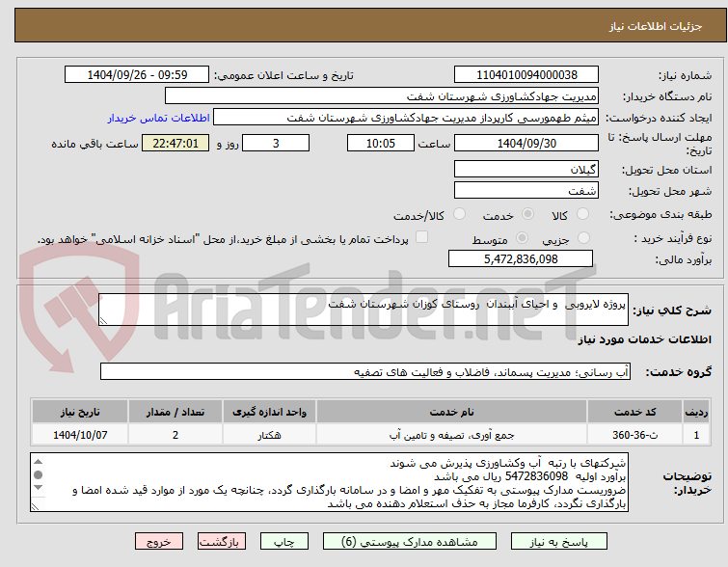This screenshot has width=728, height=567.
Task: Select the کالا/خدمت radio option
Action: [459, 214]
